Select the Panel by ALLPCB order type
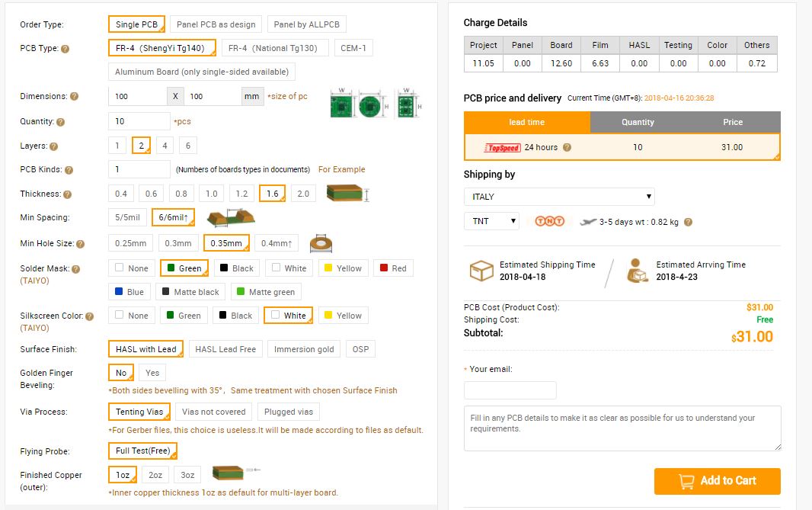 pos(306,24)
